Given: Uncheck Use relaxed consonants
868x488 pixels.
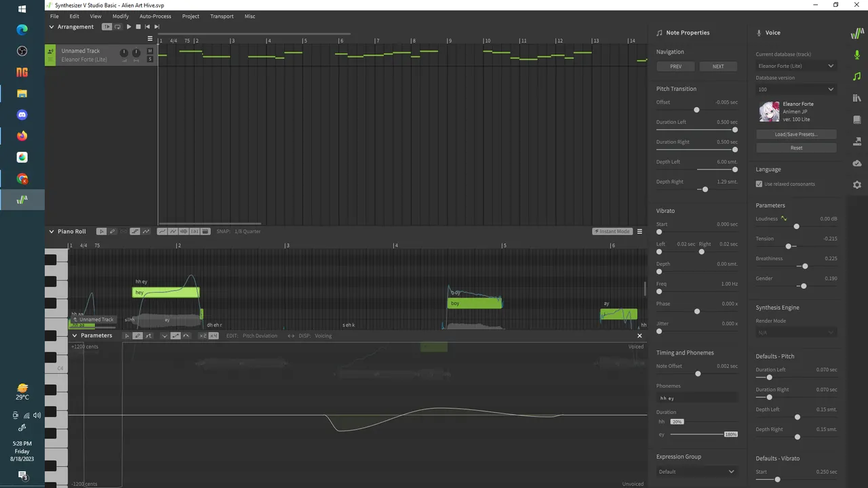Looking at the screenshot, I should 759,184.
